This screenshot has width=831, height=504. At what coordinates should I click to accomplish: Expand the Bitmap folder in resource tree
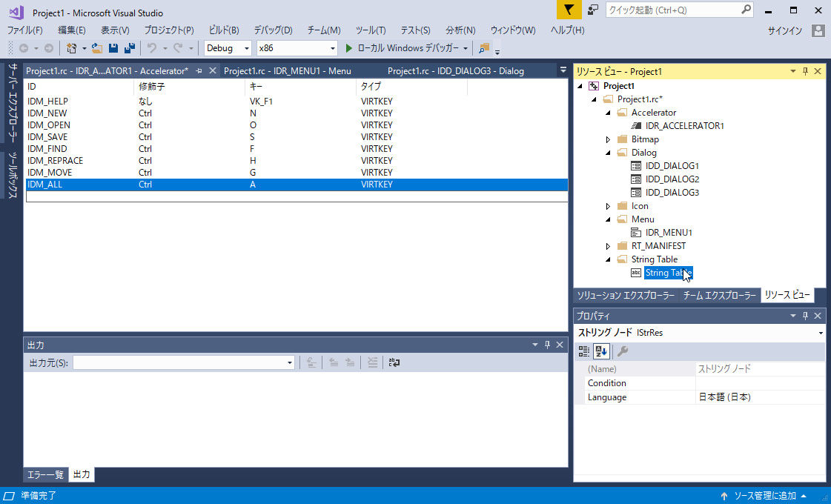[609, 139]
